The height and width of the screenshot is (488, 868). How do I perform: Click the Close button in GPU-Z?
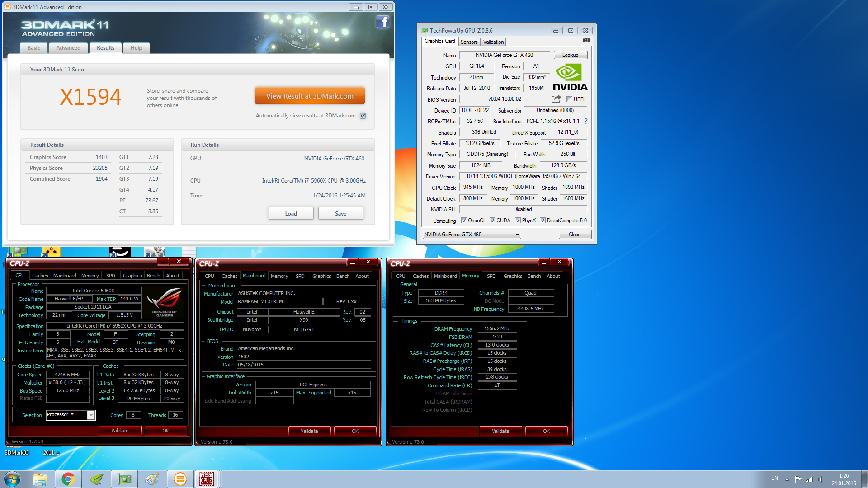pos(575,235)
